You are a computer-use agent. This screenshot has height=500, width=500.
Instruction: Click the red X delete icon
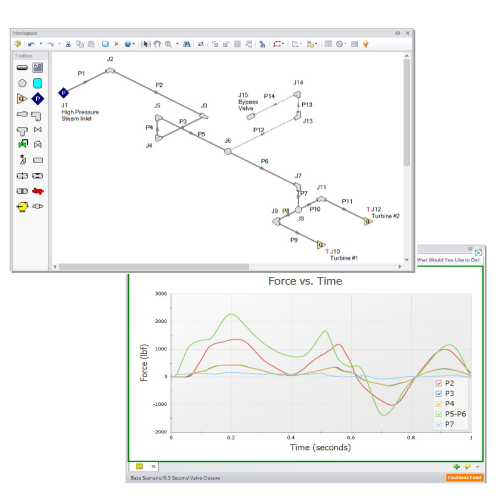tap(116, 44)
